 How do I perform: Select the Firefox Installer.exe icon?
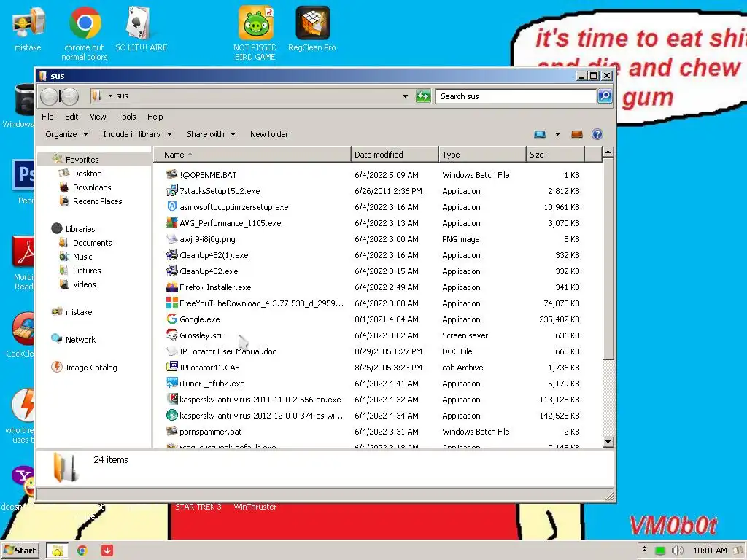[x=171, y=287]
